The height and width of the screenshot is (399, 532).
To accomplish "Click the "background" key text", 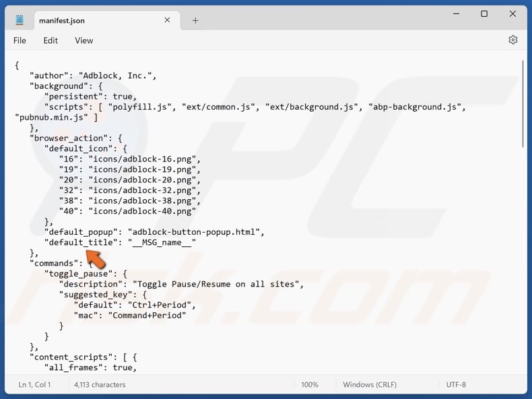I will pyautogui.click(x=59, y=86).
